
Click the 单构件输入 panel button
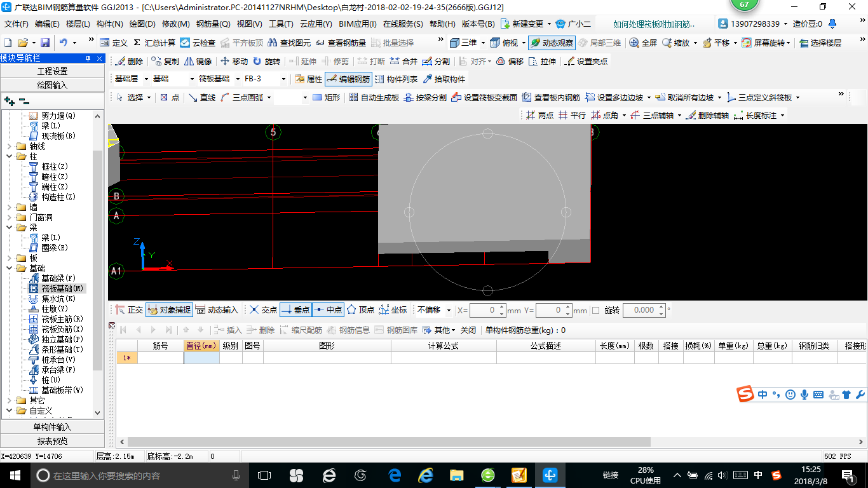(52, 427)
